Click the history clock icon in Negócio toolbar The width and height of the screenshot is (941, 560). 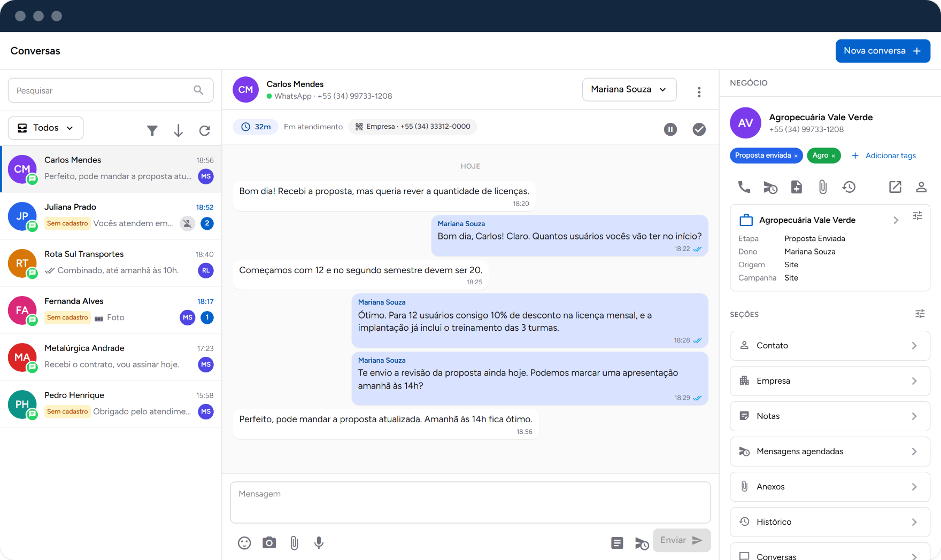click(849, 187)
